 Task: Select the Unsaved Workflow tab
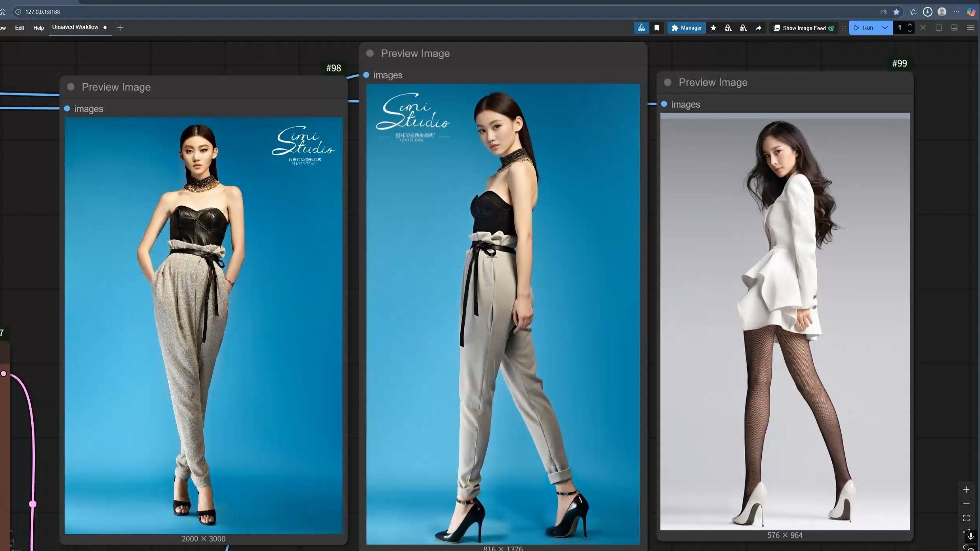pos(75,27)
